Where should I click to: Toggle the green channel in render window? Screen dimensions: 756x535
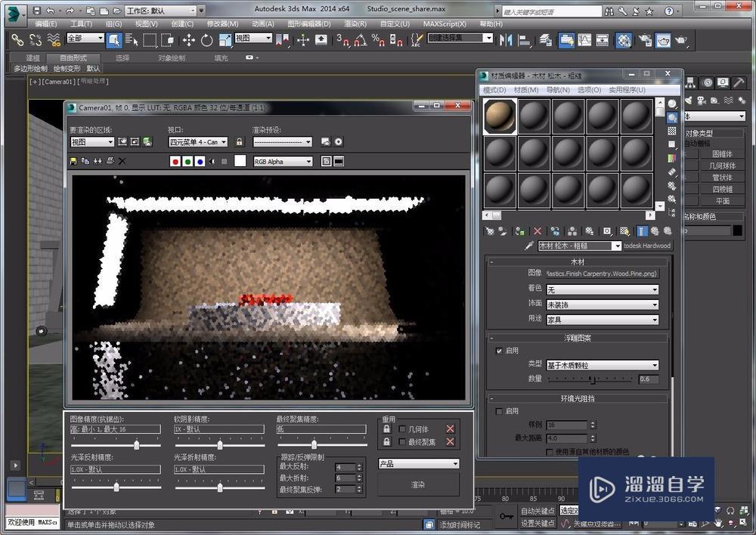coord(187,162)
